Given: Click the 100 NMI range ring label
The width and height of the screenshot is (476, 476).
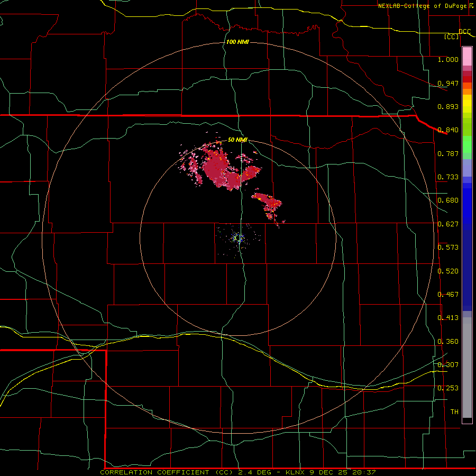Looking at the screenshot, I should point(237,42).
